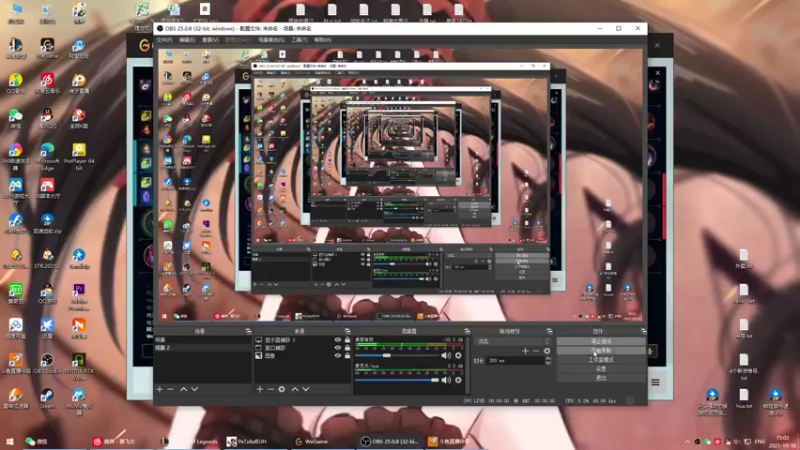Open the 查看(V) menu in OBS
This screenshot has width=800, height=450.
point(210,40)
